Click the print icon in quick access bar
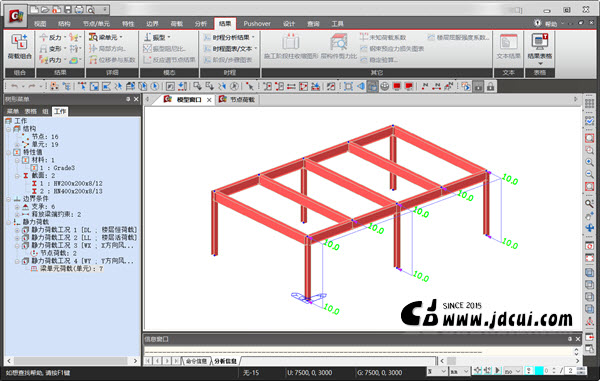Screen dimensions: 600x381 coord(79,9)
